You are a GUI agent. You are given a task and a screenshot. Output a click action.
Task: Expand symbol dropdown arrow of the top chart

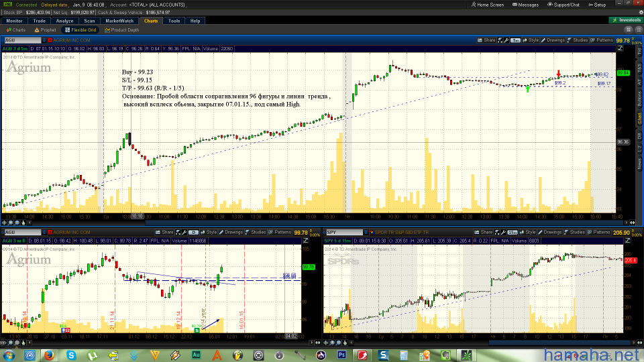[44, 40]
